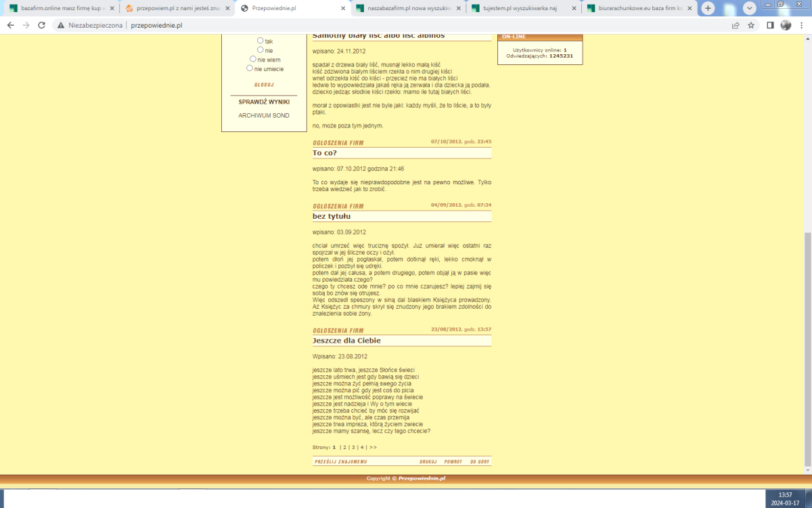Click the browser back arrow
The image size is (812, 508).
[10, 25]
